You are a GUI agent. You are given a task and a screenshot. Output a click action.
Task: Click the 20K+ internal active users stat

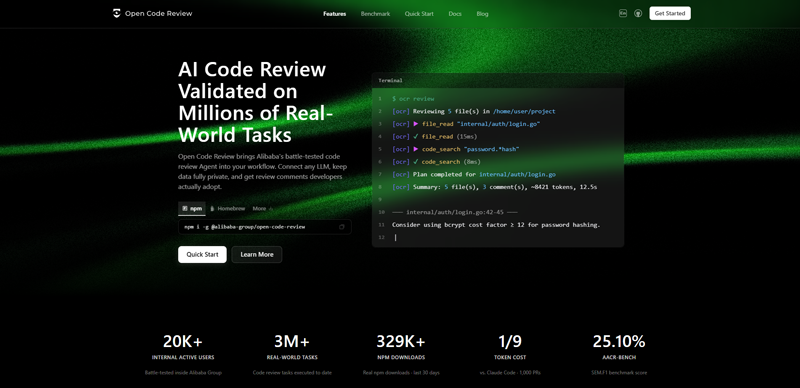[x=183, y=341]
